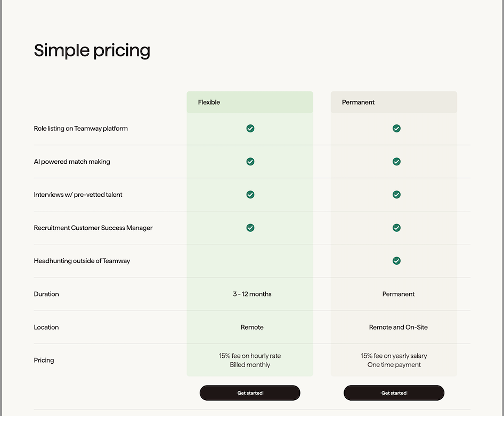Click the Headhunting outside of Teamway label

[82, 261]
